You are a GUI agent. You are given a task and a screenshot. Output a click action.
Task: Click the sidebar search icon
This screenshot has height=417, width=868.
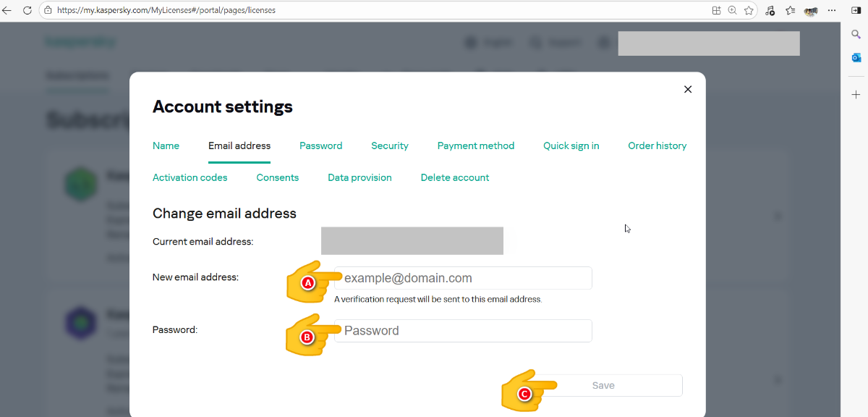click(856, 34)
